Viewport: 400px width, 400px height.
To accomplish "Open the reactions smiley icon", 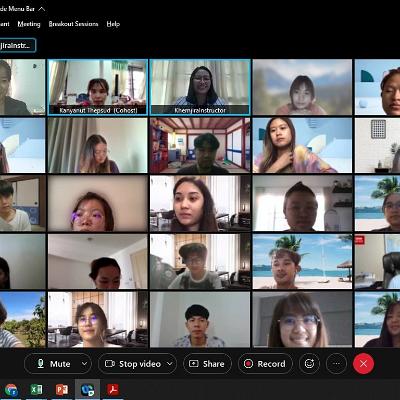I will (x=309, y=364).
